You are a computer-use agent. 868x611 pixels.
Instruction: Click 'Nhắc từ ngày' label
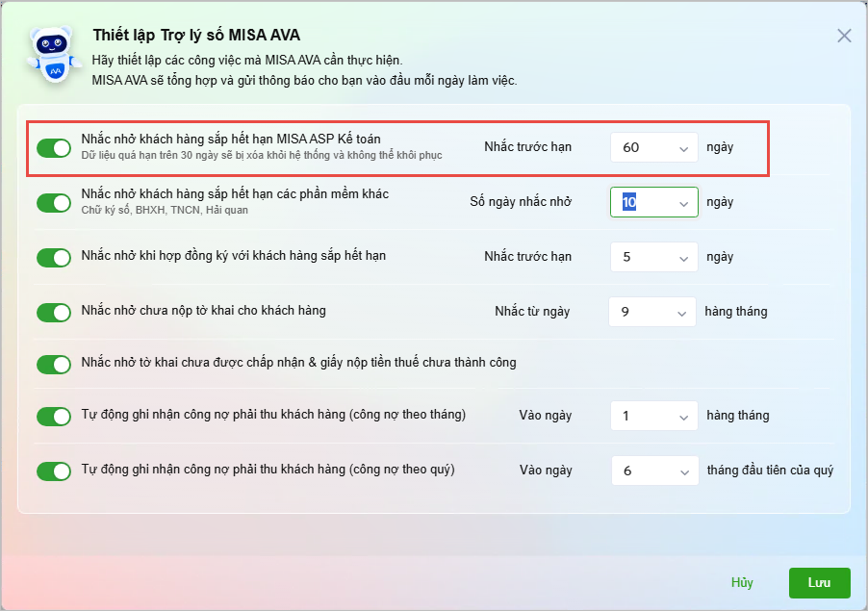tap(532, 312)
